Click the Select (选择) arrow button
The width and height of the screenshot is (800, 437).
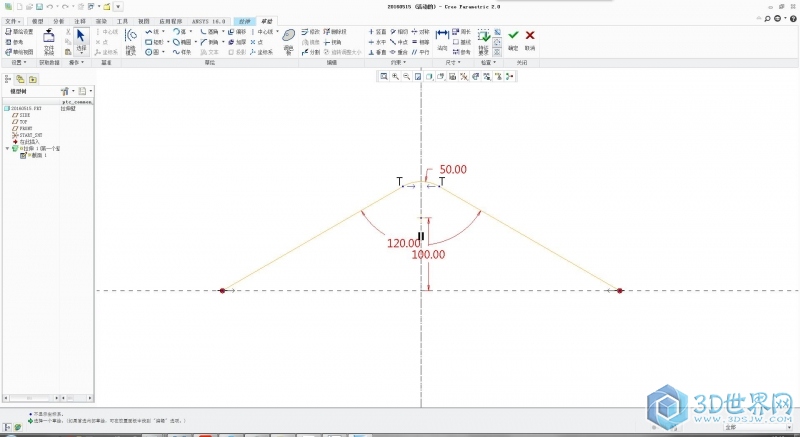pos(81,41)
